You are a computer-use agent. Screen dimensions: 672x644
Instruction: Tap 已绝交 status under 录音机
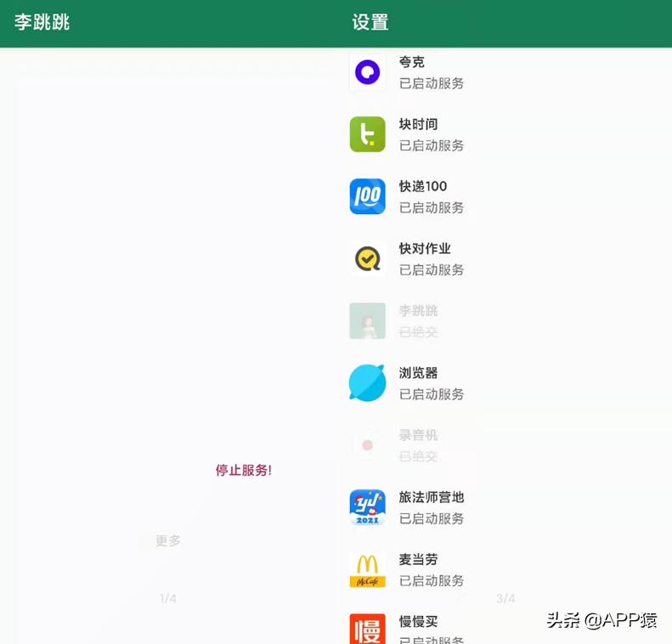tap(418, 456)
